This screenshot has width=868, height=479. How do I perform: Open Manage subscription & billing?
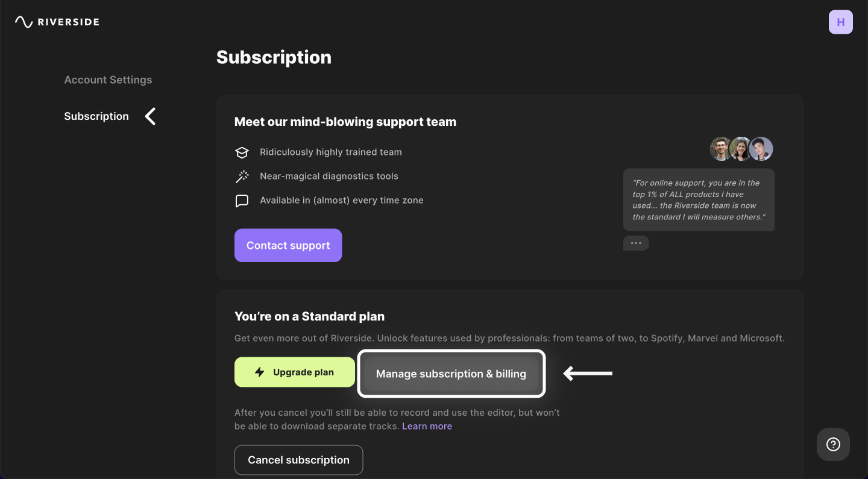pos(451,374)
